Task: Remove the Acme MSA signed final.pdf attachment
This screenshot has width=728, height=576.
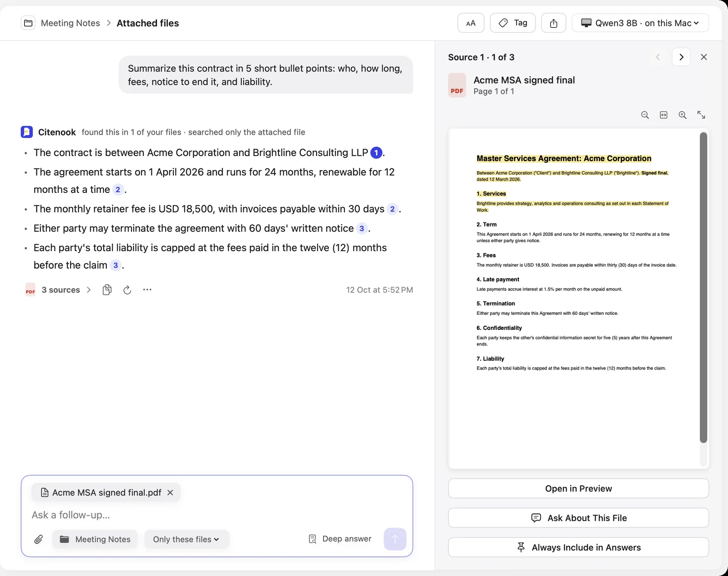Action: point(170,492)
